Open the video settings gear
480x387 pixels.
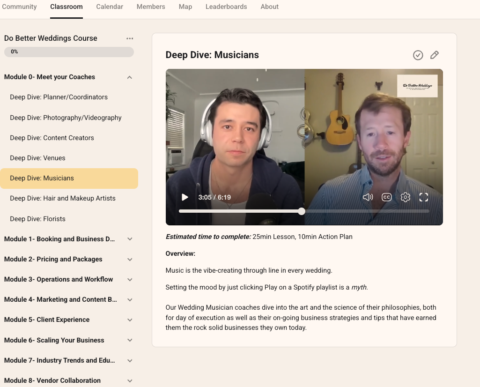tap(405, 197)
